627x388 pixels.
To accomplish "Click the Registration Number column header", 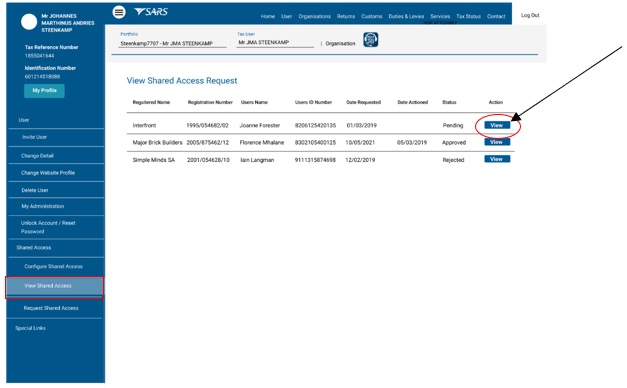I will coord(210,102).
